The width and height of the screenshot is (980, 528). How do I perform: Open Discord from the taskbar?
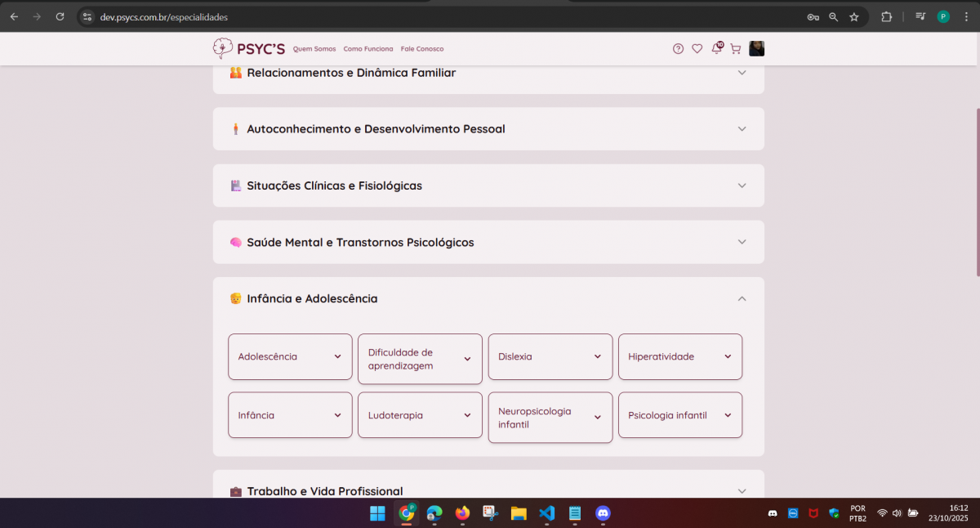coord(603,513)
